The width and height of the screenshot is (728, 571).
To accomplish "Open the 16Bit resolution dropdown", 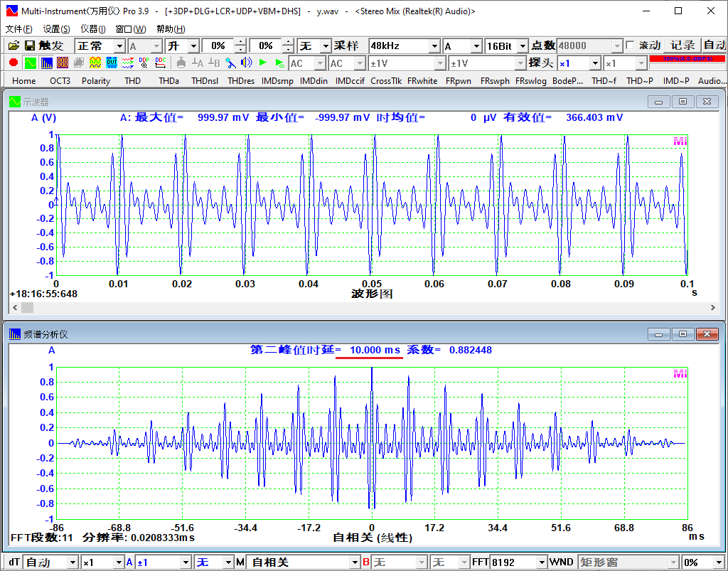I will coord(523,46).
